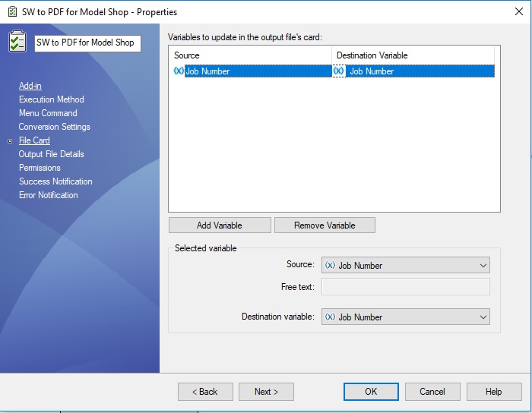Open Menu Command settings
This screenshot has width=532, height=413.
click(x=48, y=113)
